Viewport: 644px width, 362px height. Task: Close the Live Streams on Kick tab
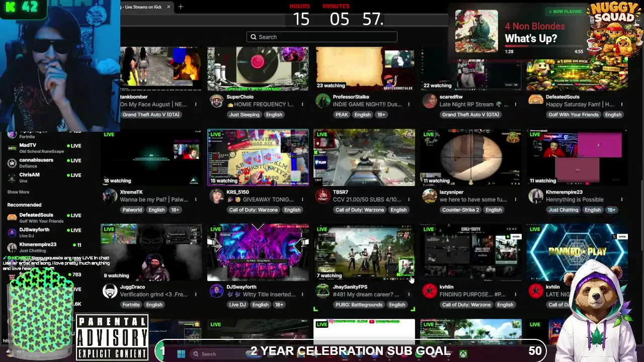tap(169, 7)
